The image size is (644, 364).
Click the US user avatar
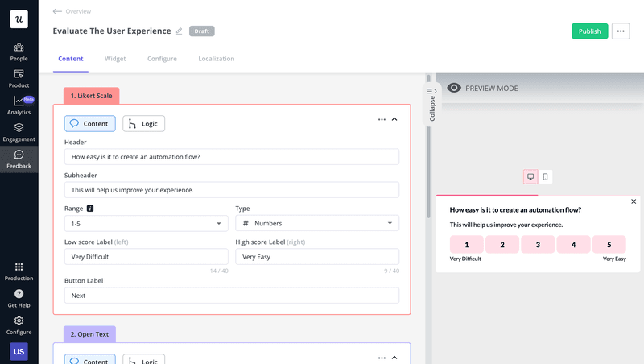[x=19, y=352]
